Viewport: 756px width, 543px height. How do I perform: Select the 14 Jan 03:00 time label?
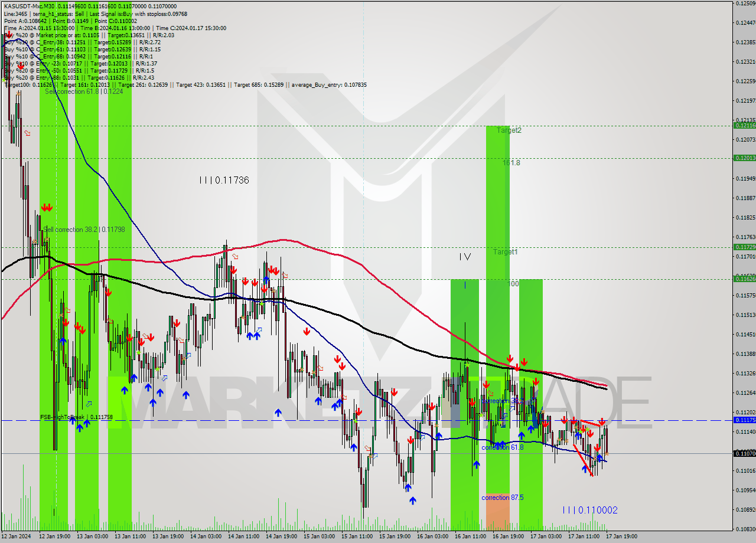pos(207,537)
